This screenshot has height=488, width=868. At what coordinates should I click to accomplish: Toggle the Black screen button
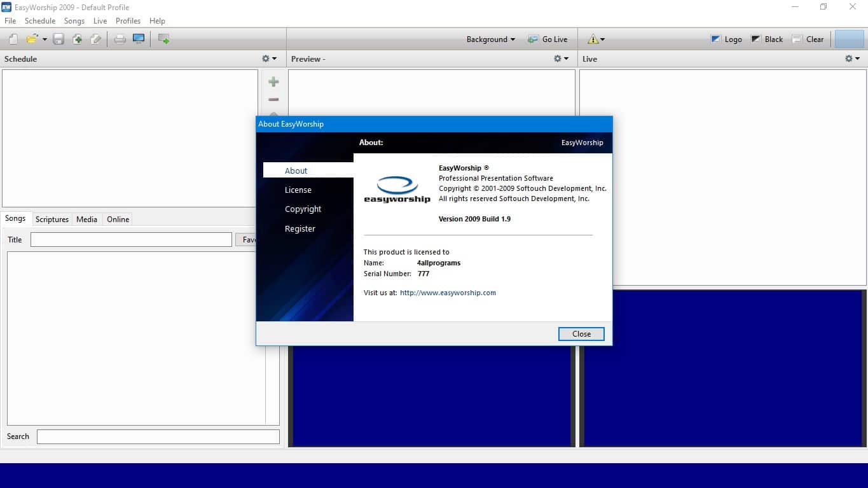[767, 39]
